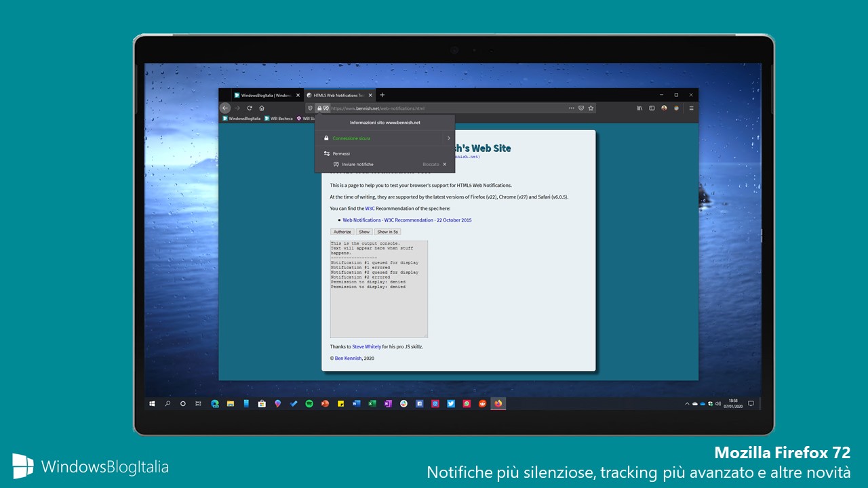The width and height of the screenshot is (868, 488).
Task: Click the blocked notifications icon in address bar
Action: [x=326, y=108]
